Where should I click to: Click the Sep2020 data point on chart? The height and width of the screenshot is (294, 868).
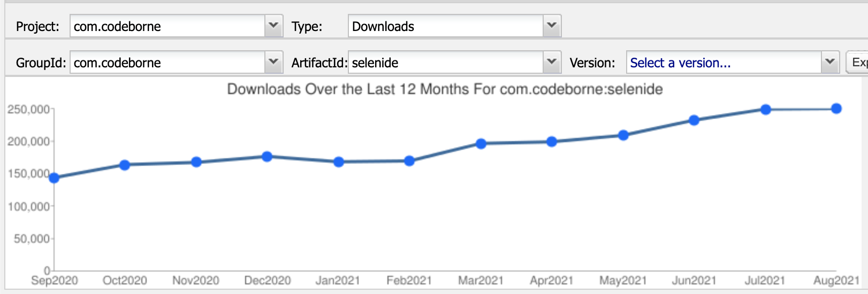[x=54, y=177]
